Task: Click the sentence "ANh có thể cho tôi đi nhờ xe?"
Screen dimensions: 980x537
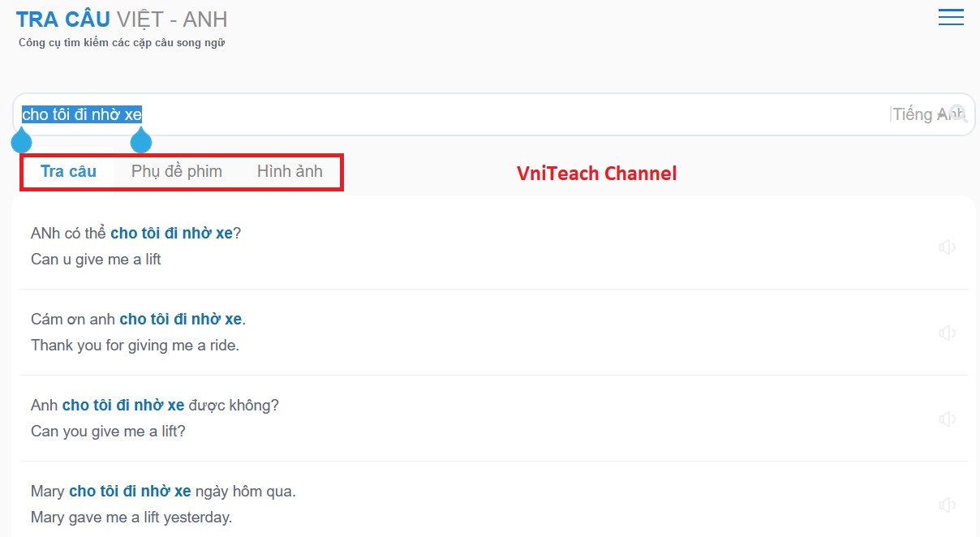Action: (135, 234)
